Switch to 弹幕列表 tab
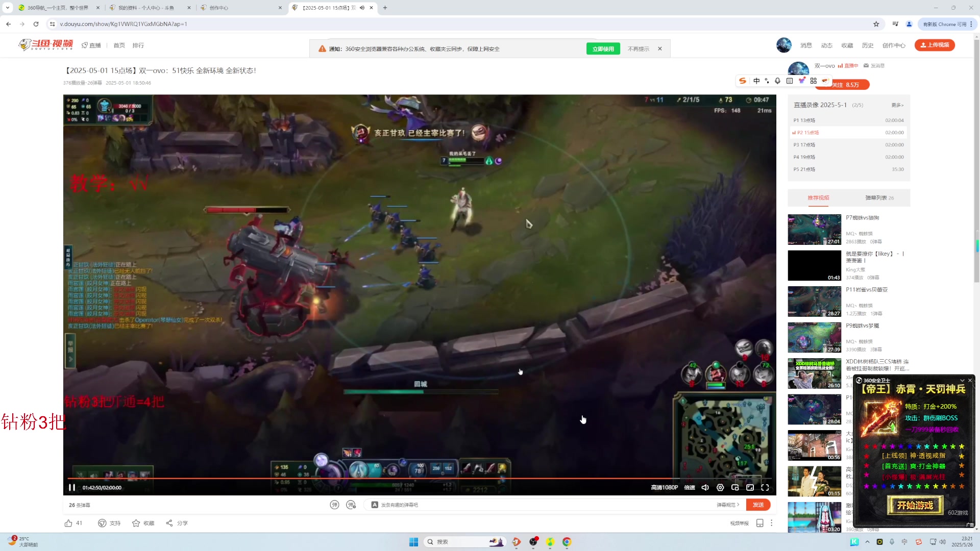Screen dimensions: 980x551 coord(879,198)
